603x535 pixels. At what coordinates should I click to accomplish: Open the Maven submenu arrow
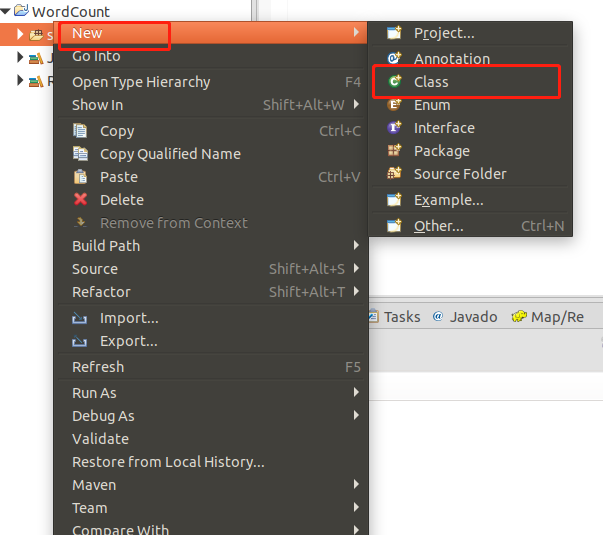tap(356, 484)
